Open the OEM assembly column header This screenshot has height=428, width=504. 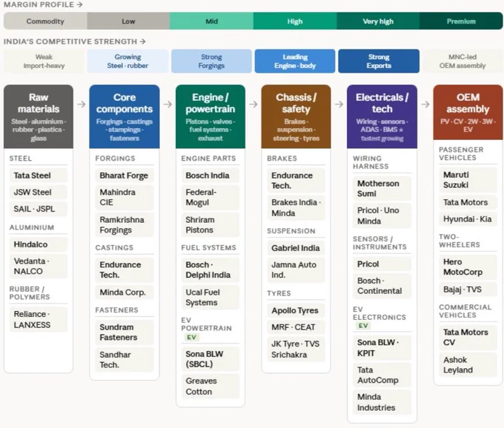click(x=468, y=113)
